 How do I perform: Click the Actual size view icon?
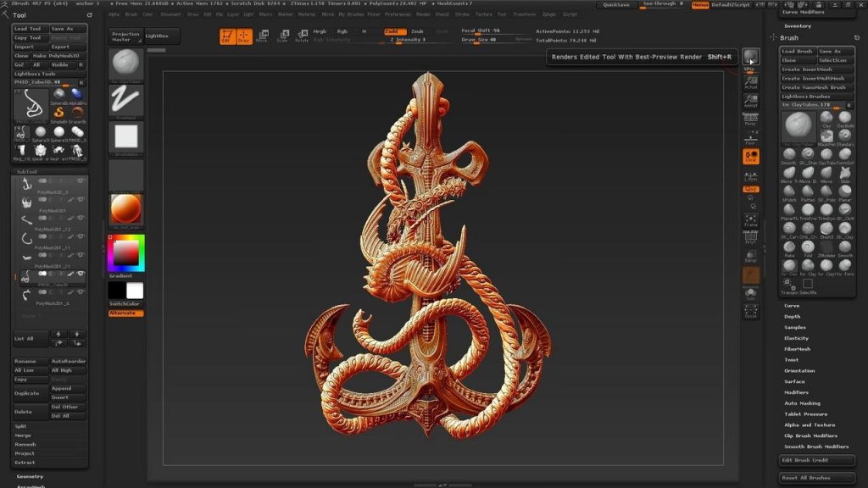click(751, 83)
